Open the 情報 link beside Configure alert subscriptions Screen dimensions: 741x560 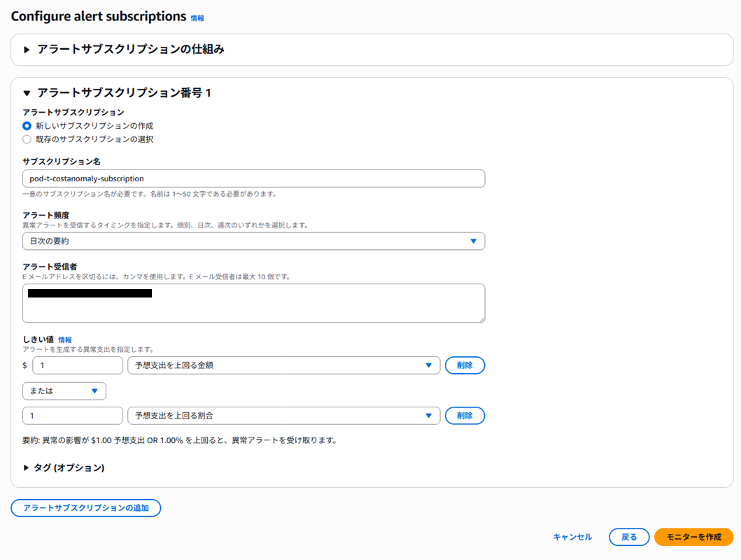click(197, 18)
